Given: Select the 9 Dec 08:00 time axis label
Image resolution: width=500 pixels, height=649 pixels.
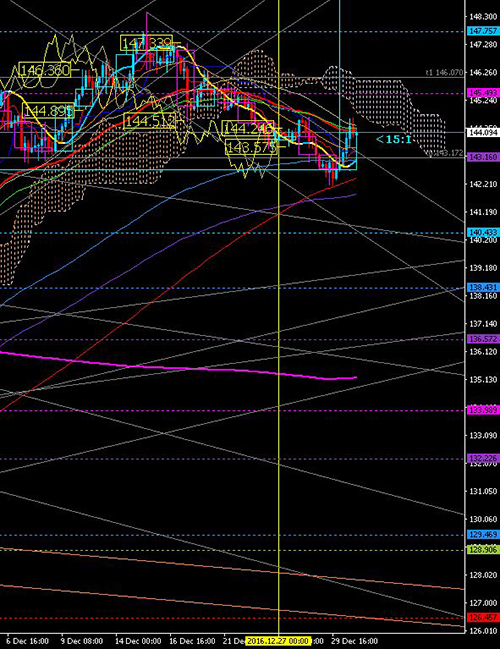Looking at the screenshot, I should pyautogui.click(x=79, y=642).
